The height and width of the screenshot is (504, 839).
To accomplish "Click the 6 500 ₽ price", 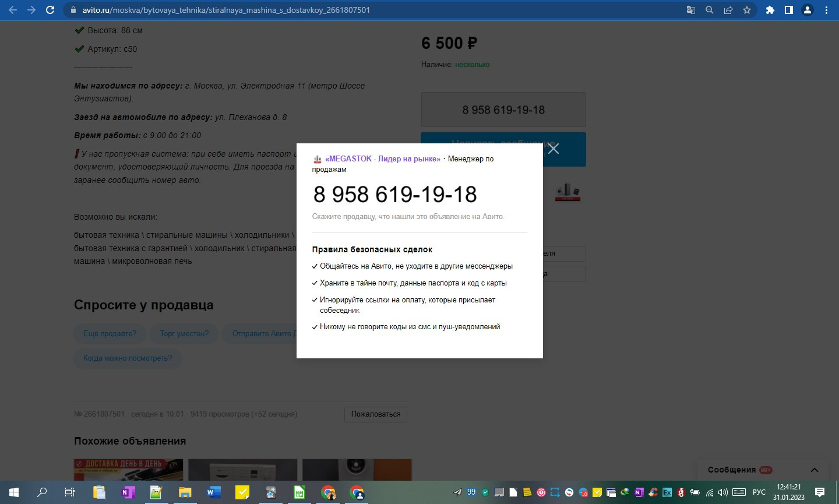I will tap(449, 43).
